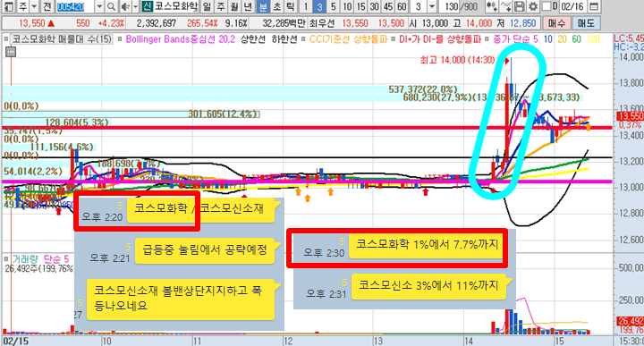Open stock search magnifier icon
The image size is (644, 346).
click(111, 6)
